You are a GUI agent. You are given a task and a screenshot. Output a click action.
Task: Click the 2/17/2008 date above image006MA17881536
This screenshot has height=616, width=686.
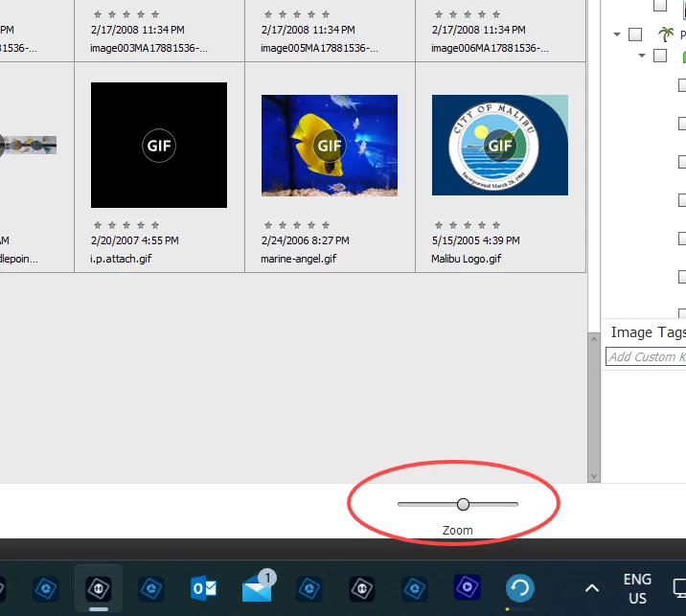(x=479, y=30)
